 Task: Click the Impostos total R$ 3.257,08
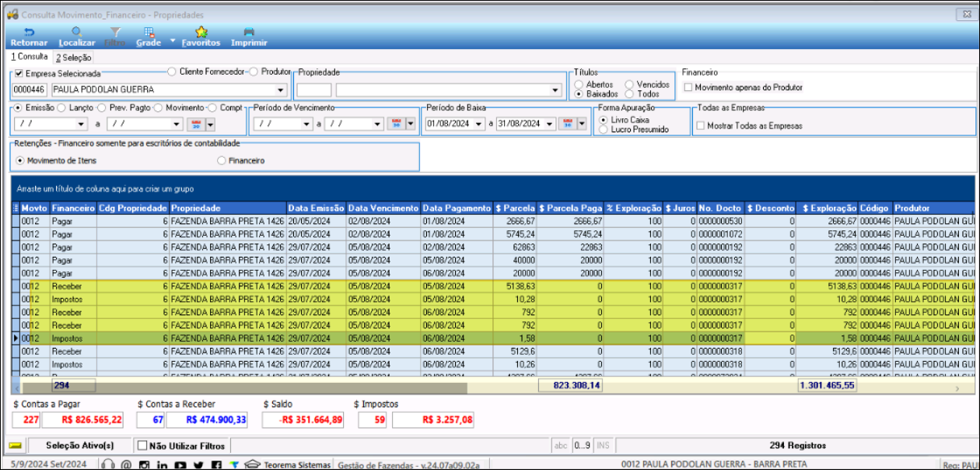point(432,419)
